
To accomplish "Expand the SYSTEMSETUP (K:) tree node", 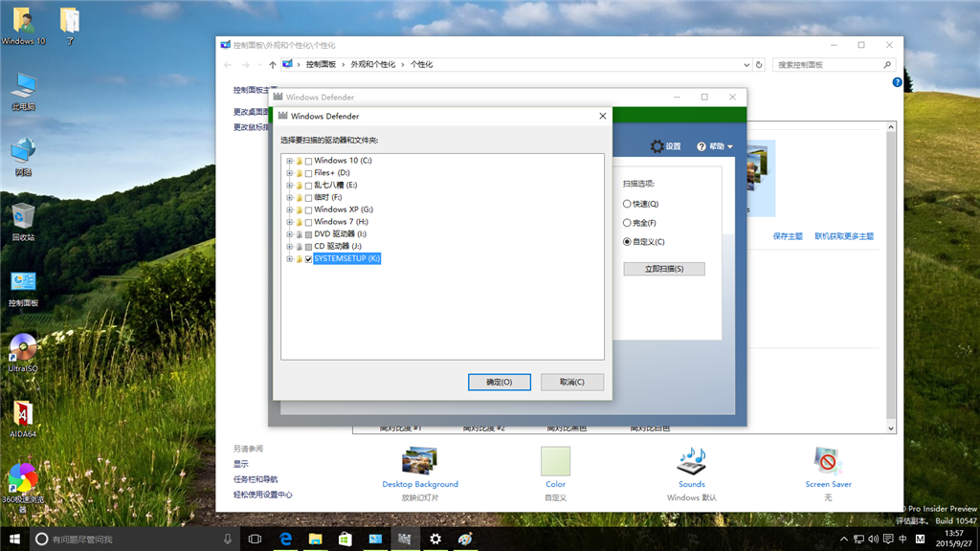I will (289, 258).
